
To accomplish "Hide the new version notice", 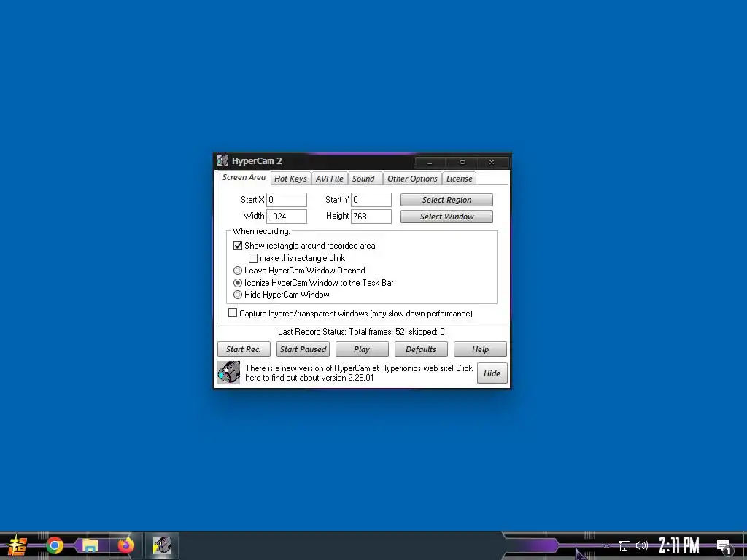I will point(492,373).
